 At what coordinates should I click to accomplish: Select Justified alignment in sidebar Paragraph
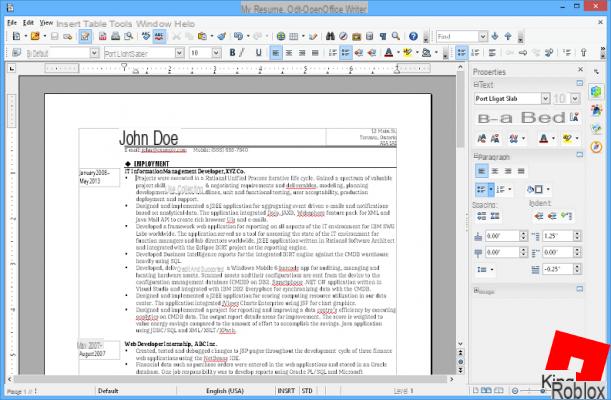(521, 171)
